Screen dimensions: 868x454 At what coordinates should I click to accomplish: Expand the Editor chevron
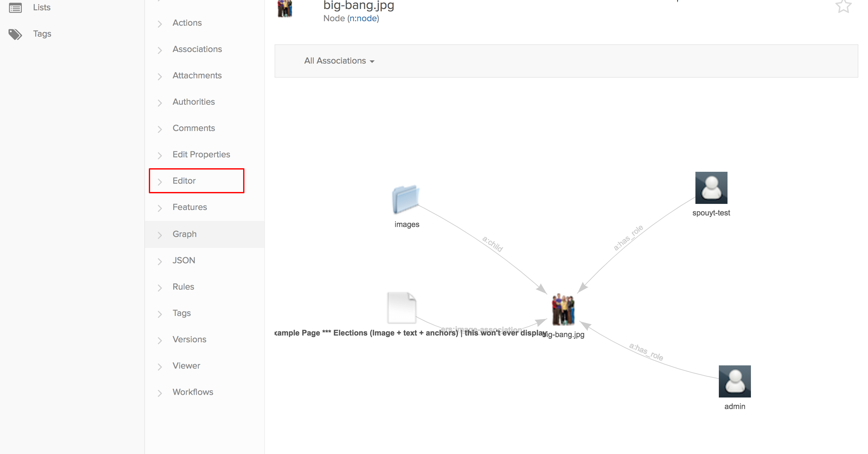tap(160, 182)
